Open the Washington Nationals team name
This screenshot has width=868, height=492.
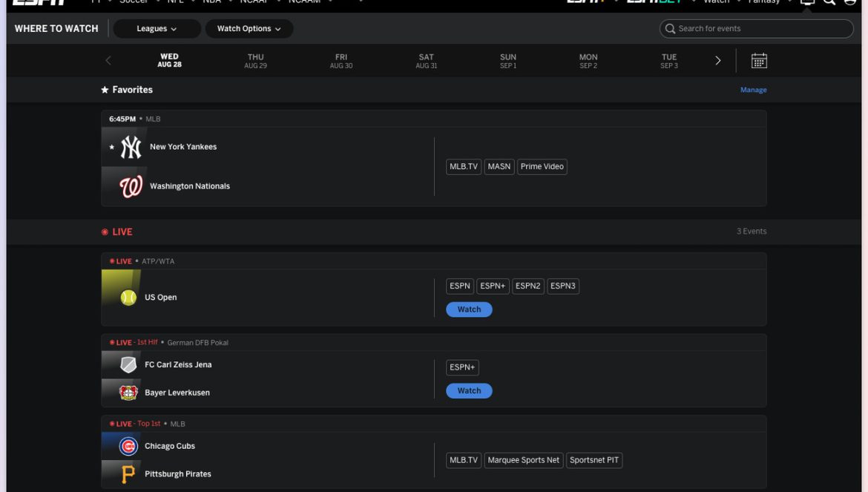pyautogui.click(x=190, y=186)
